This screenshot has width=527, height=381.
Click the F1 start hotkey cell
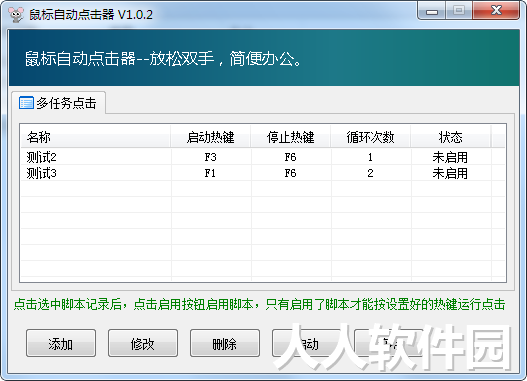pyautogui.click(x=210, y=173)
